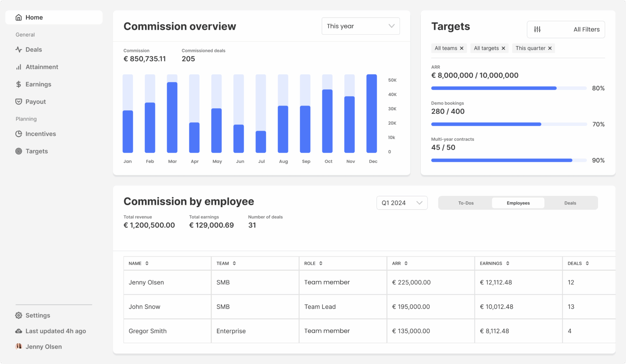The height and width of the screenshot is (364, 626).
Task: Clear the 'This quarter' filter tag
Action: [550, 48]
